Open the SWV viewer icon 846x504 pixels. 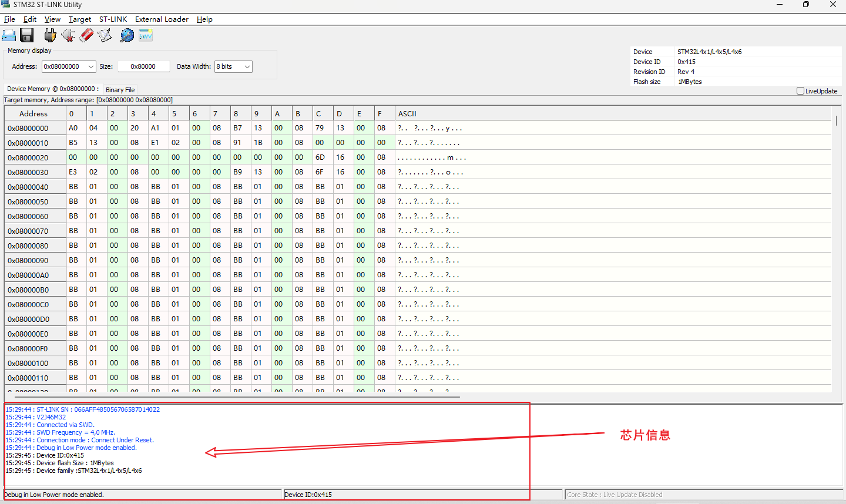pyautogui.click(x=146, y=36)
